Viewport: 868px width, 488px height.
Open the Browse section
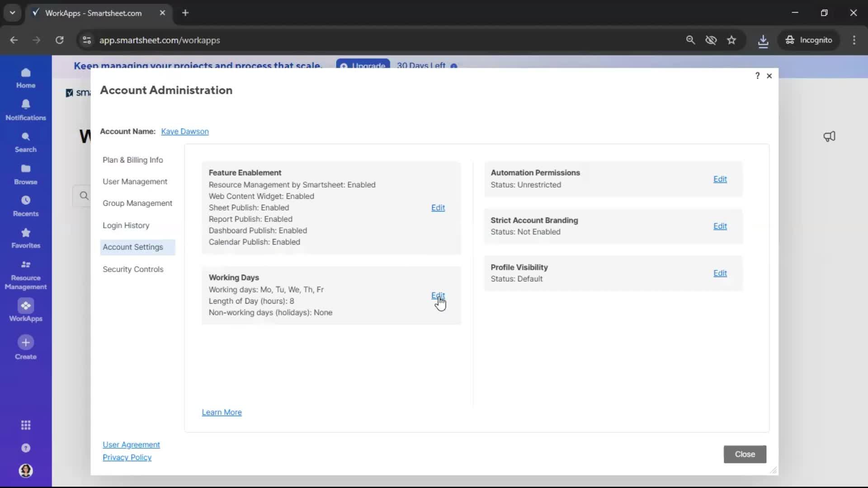26,173
